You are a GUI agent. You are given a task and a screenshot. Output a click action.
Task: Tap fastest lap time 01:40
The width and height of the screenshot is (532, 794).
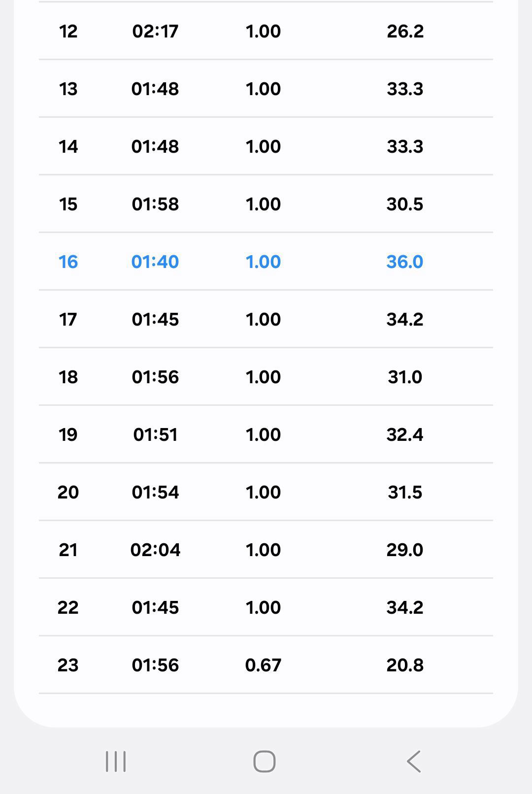(155, 262)
